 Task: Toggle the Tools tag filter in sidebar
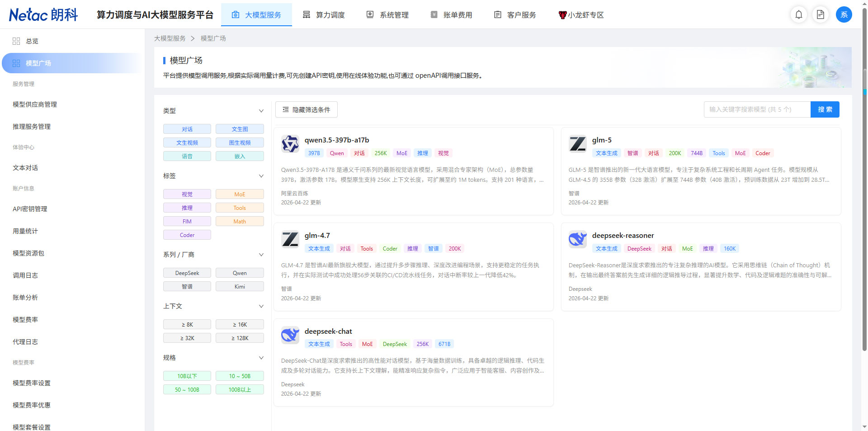pyautogui.click(x=240, y=208)
